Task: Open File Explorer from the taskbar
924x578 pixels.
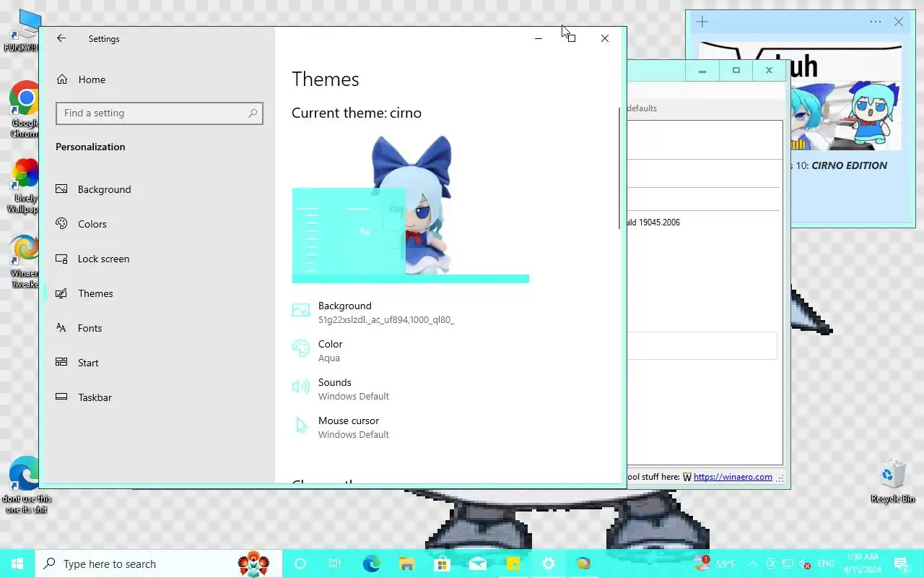Action: (406, 564)
